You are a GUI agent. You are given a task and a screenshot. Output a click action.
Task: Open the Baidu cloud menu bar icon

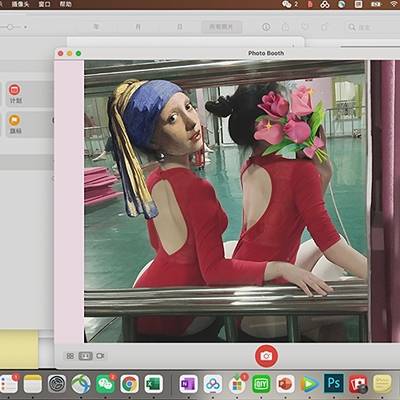(325, 4)
